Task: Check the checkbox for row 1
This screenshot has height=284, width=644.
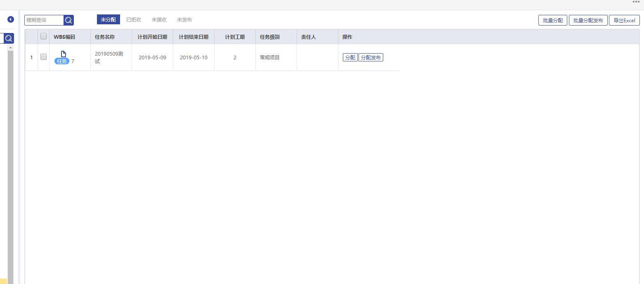Action: (x=43, y=57)
